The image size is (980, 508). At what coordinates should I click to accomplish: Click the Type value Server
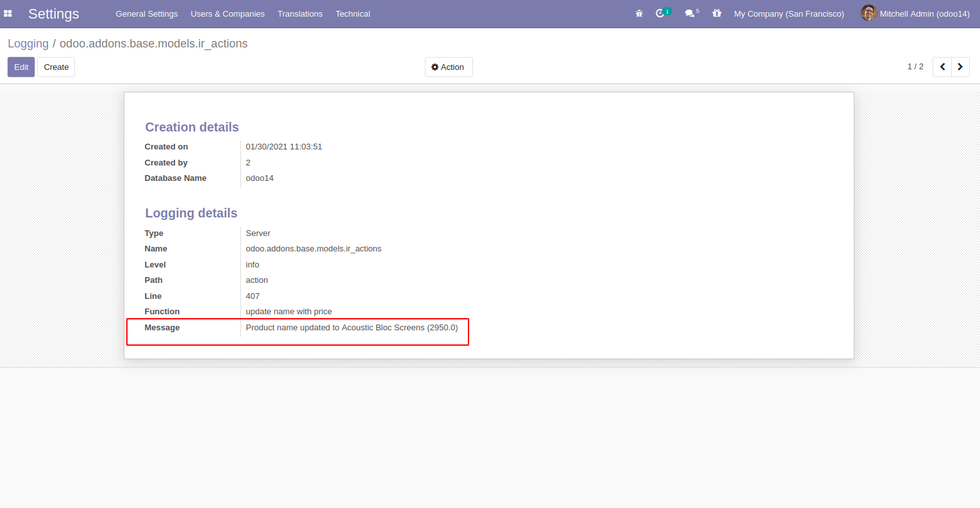tap(258, 233)
